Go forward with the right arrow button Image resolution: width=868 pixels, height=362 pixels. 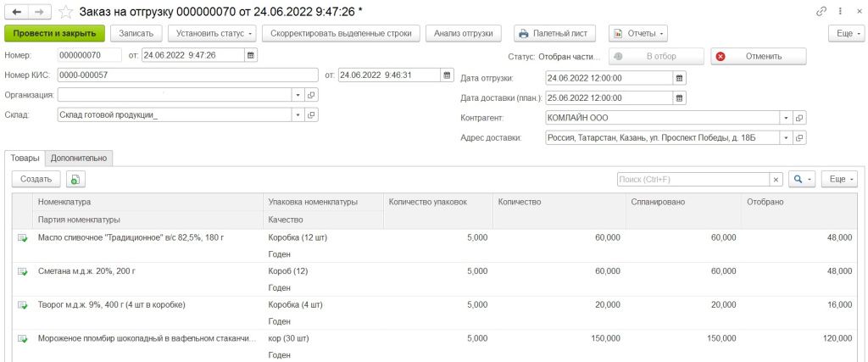tap(40, 11)
